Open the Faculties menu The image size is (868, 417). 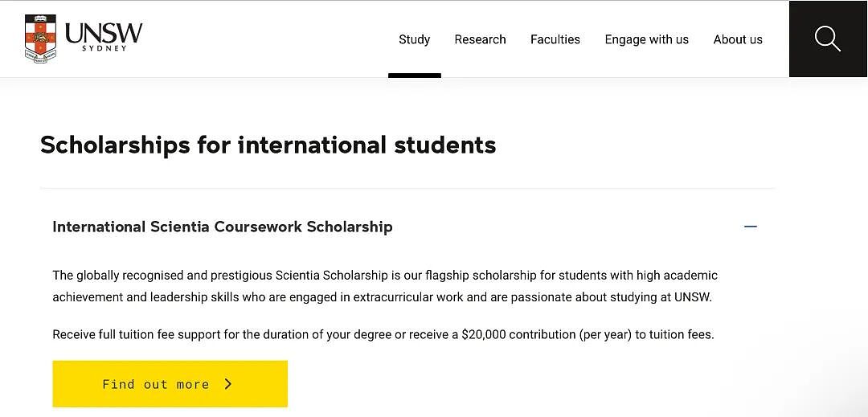click(x=555, y=39)
